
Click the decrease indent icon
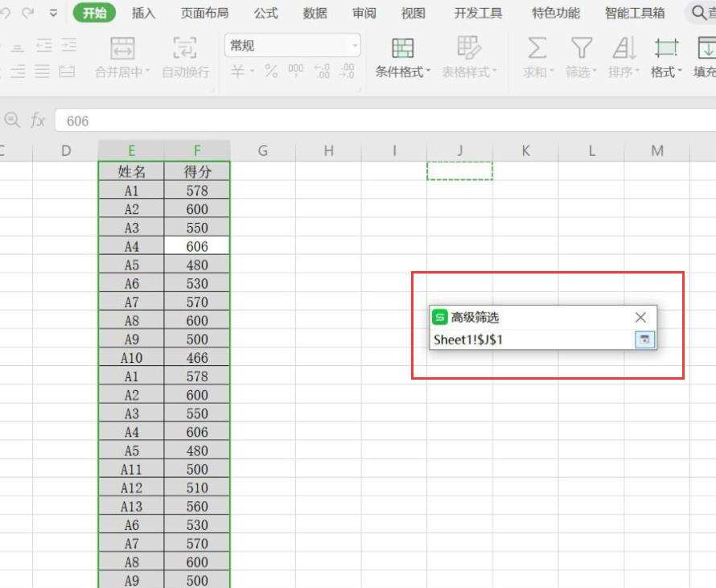click(x=44, y=46)
